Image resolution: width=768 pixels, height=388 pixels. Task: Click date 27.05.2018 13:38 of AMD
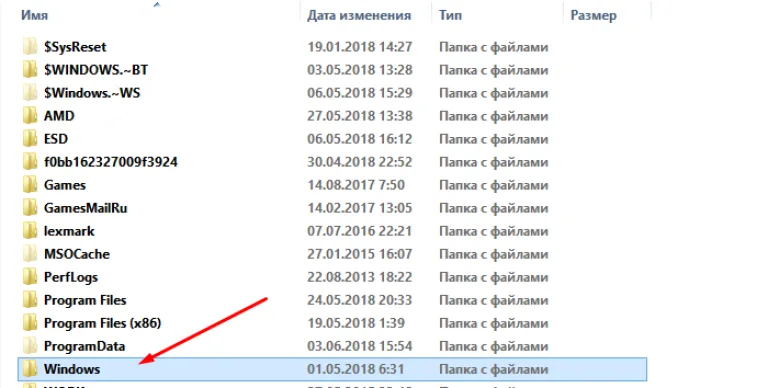click(x=360, y=116)
